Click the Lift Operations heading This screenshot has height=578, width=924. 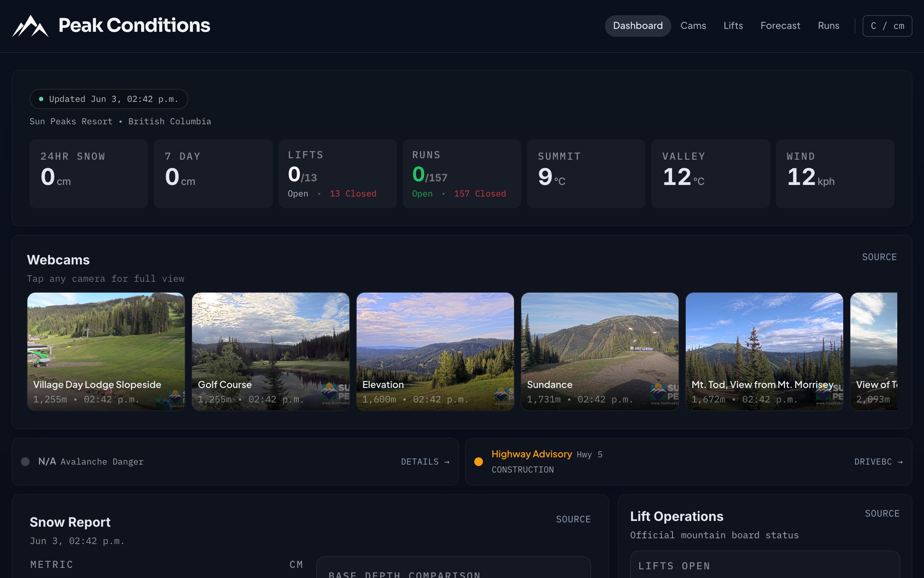coord(677,517)
